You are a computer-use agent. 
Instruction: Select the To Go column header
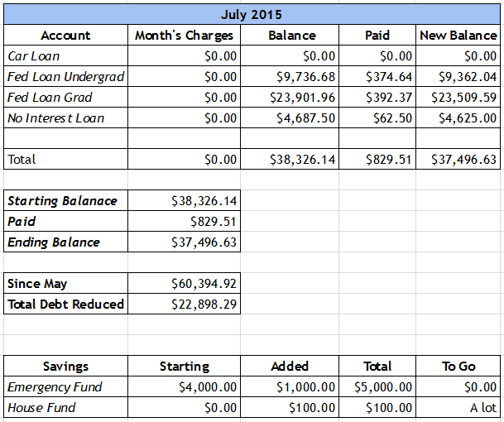(x=458, y=366)
